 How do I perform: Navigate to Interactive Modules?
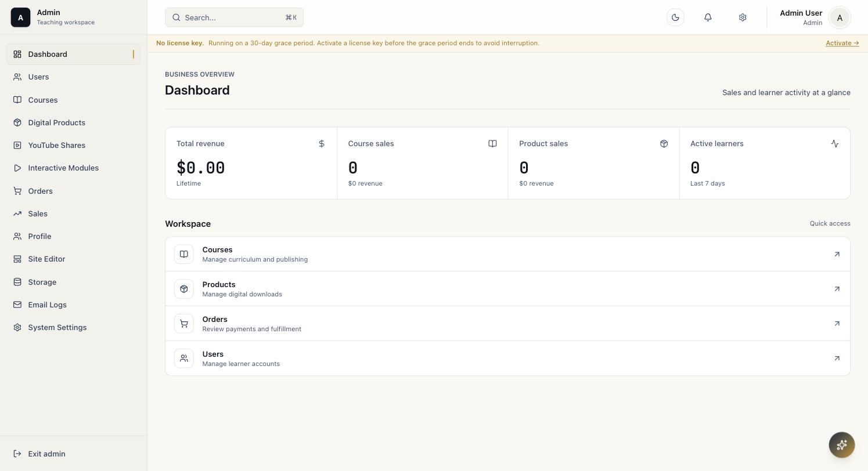coord(74,168)
